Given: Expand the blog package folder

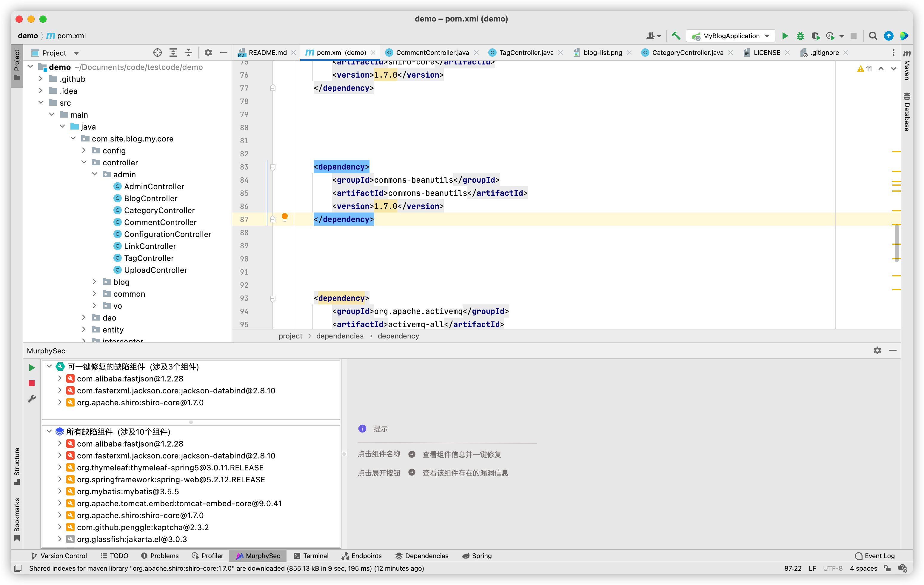Looking at the screenshot, I should click(94, 282).
